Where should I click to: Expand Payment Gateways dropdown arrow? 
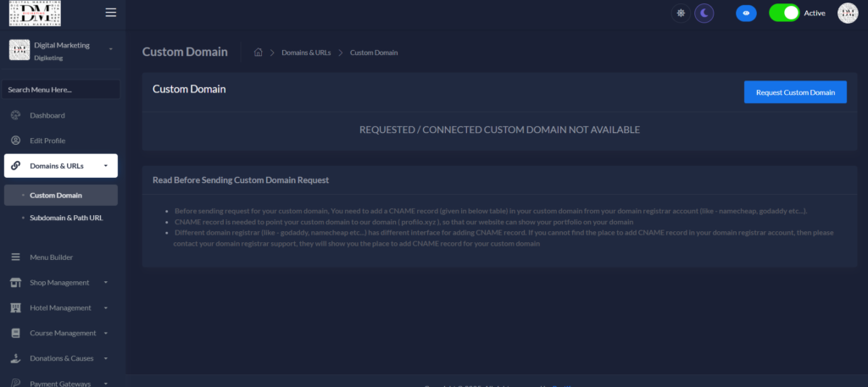click(106, 383)
